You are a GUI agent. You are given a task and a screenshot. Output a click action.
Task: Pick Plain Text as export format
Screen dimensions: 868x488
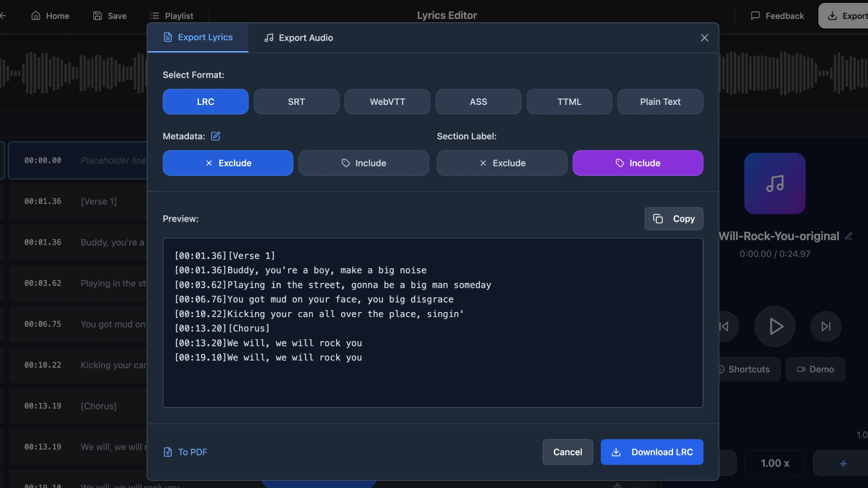point(660,102)
